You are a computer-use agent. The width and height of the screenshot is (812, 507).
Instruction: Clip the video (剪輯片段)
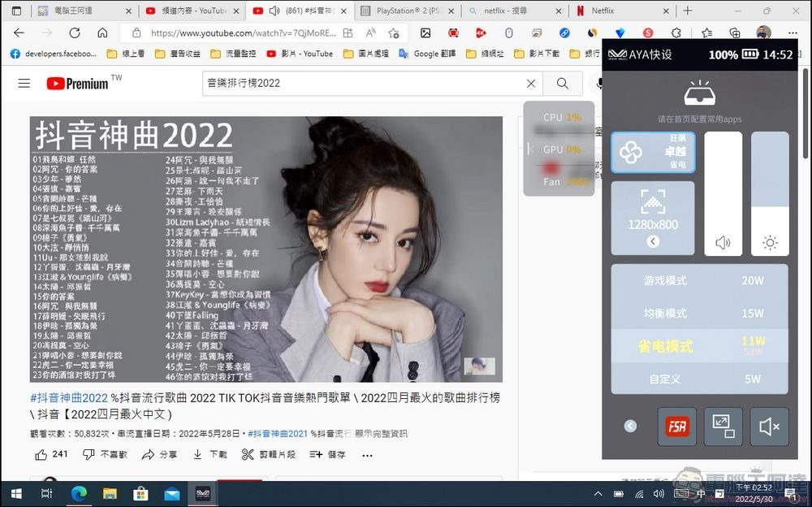point(269,455)
